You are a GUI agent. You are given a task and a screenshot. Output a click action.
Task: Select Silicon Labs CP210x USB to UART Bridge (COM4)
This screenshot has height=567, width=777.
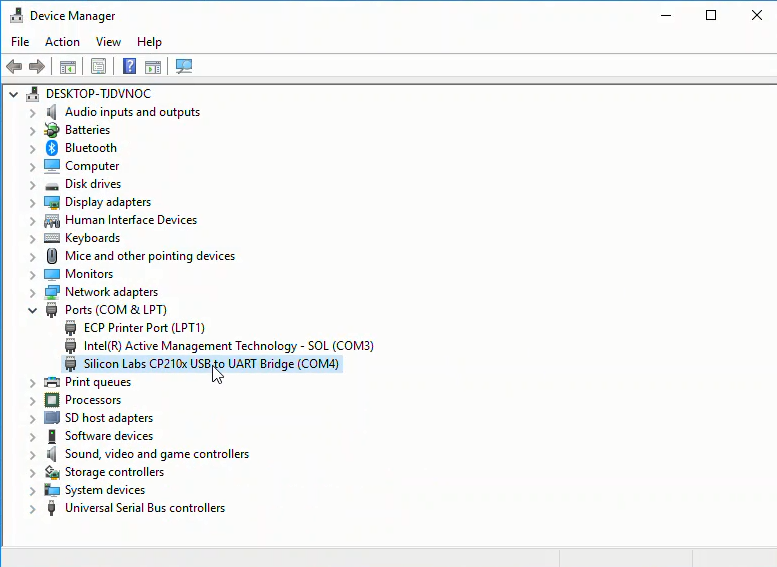211,364
